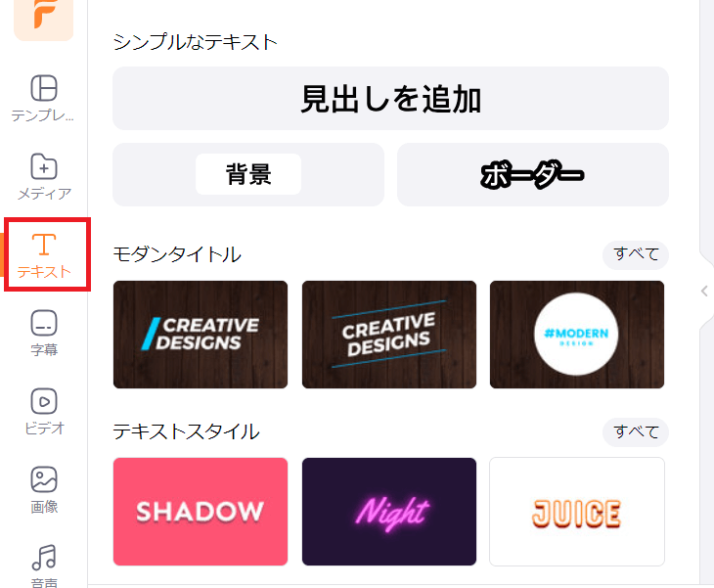This screenshot has height=588, width=714.
Task: Add a heading (見出しを追加)
Action: (390, 99)
